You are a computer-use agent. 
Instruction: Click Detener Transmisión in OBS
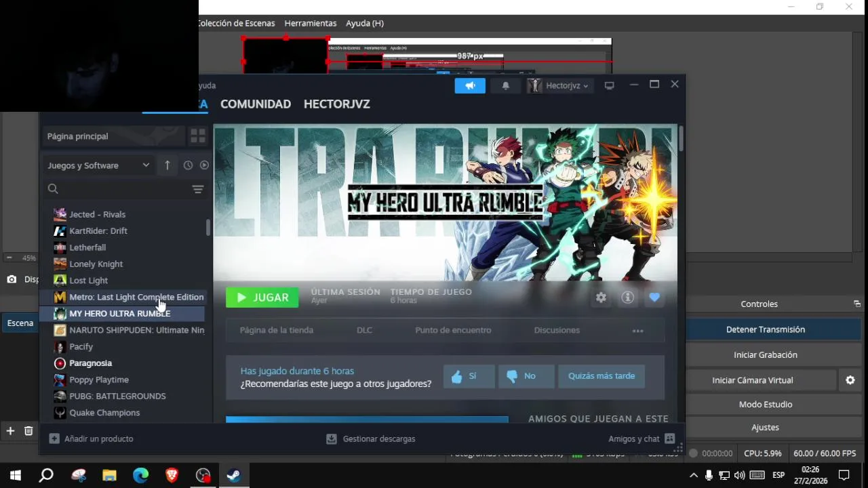point(766,329)
